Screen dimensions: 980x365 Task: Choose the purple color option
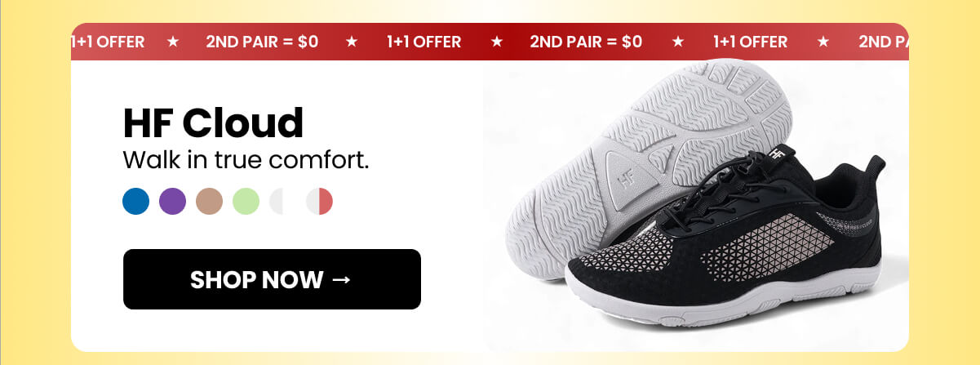[172, 201]
